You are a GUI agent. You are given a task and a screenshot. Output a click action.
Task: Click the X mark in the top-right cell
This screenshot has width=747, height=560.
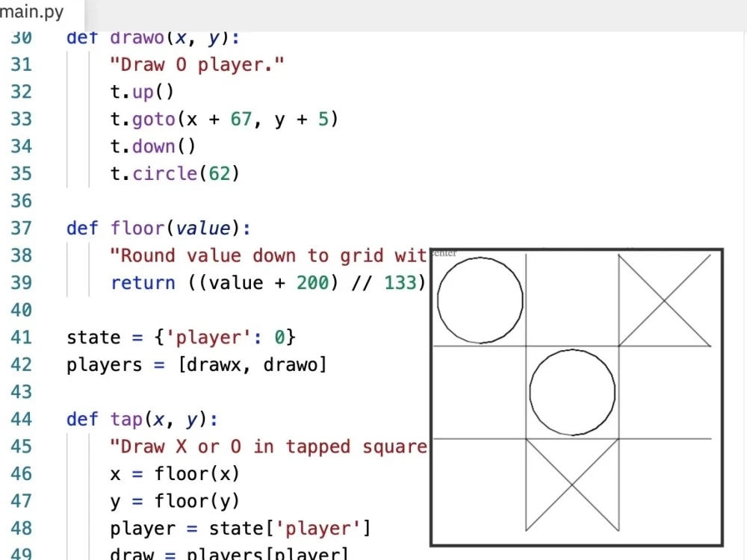(663, 299)
